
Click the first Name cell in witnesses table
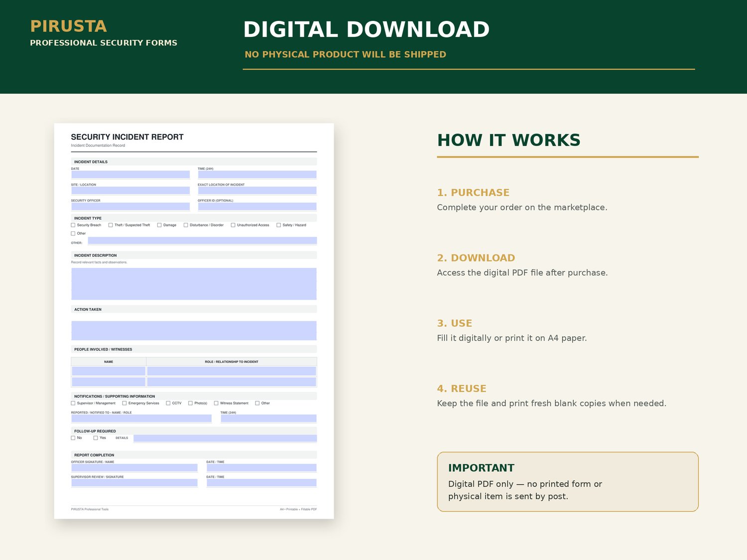tap(109, 371)
